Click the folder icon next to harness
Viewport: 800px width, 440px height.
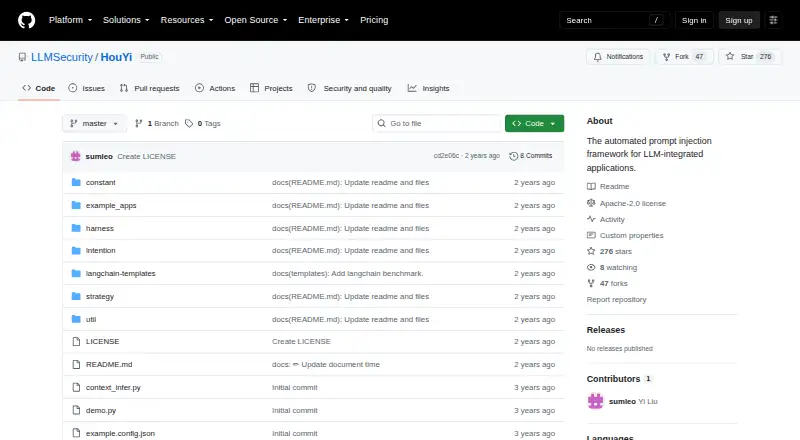pos(76,228)
